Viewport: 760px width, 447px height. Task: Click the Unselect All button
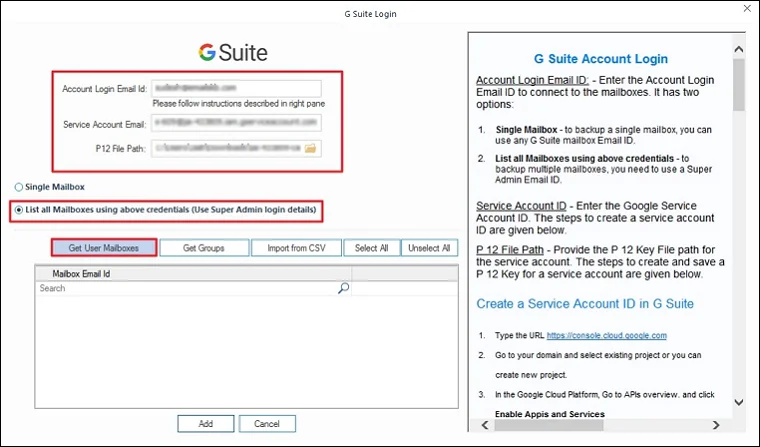[430, 248]
